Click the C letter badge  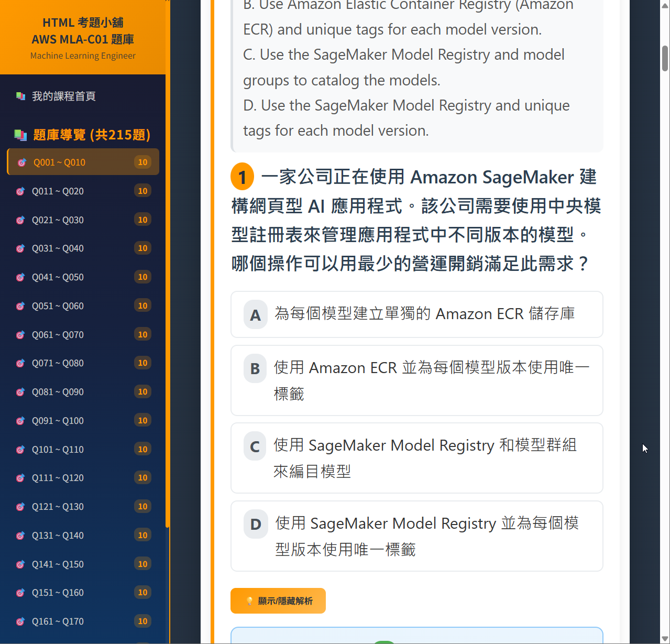(x=255, y=446)
